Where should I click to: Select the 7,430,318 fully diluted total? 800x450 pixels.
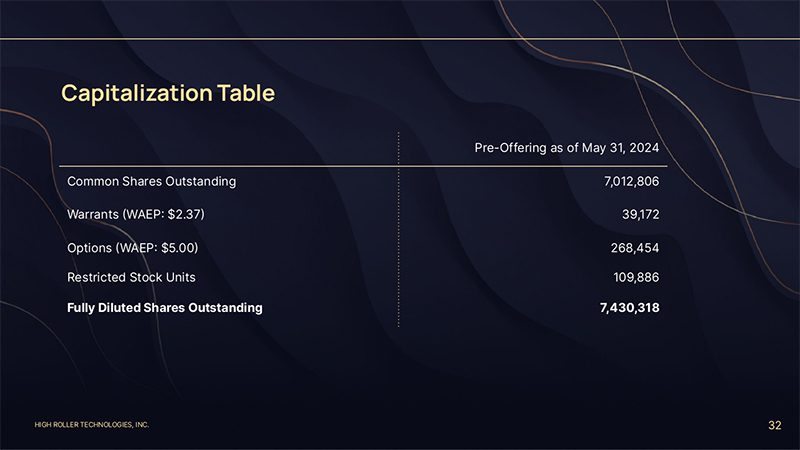click(628, 308)
